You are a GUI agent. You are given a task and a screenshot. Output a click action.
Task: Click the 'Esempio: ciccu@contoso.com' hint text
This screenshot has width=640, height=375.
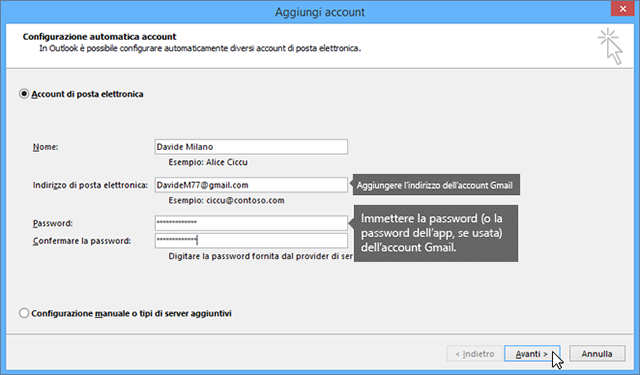[226, 201]
